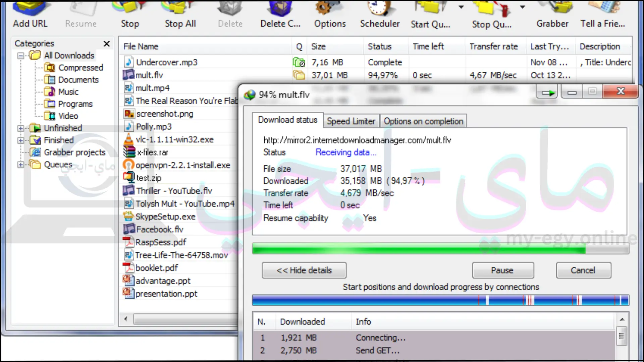Click the Scheduler toolbar icon
Image resolution: width=644 pixels, height=362 pixels.
(x=379, y=15)
